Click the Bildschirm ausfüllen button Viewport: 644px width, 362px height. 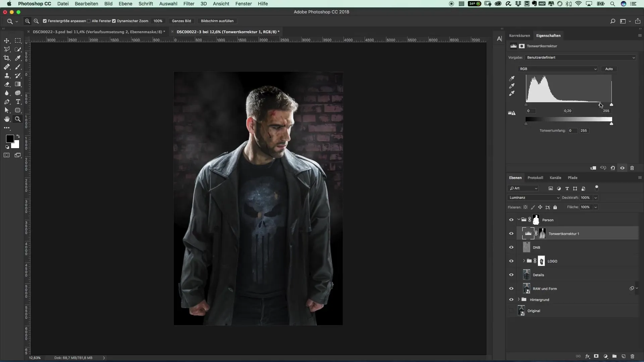click(217, 21)
